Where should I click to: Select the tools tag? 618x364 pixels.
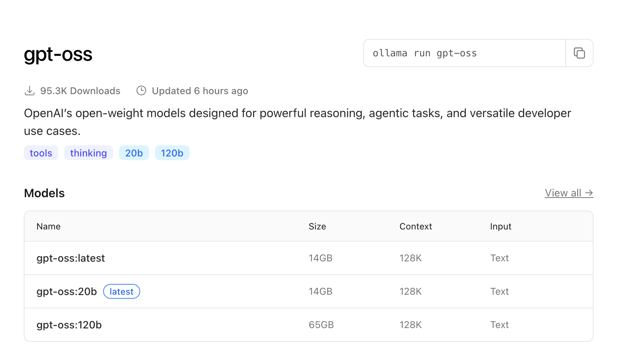point(41,153)
